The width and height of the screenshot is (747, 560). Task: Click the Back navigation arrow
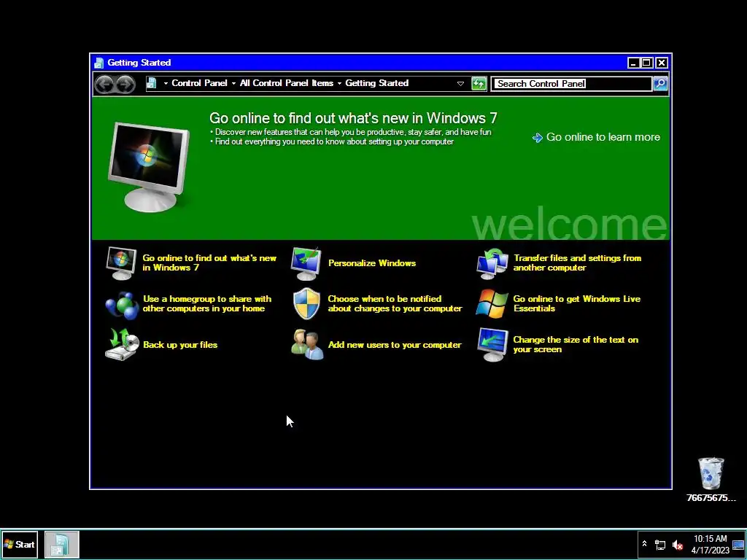(x=104, y=85)
